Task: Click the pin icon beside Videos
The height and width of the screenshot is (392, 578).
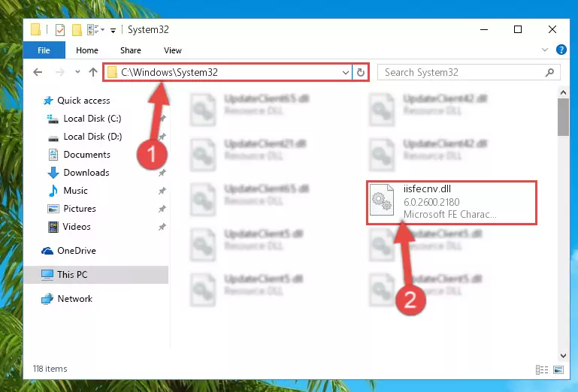Action: pos(162,227)
